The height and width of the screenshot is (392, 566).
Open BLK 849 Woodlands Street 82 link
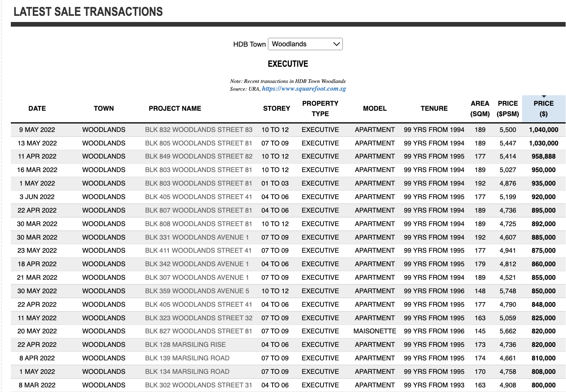[198, 156]
